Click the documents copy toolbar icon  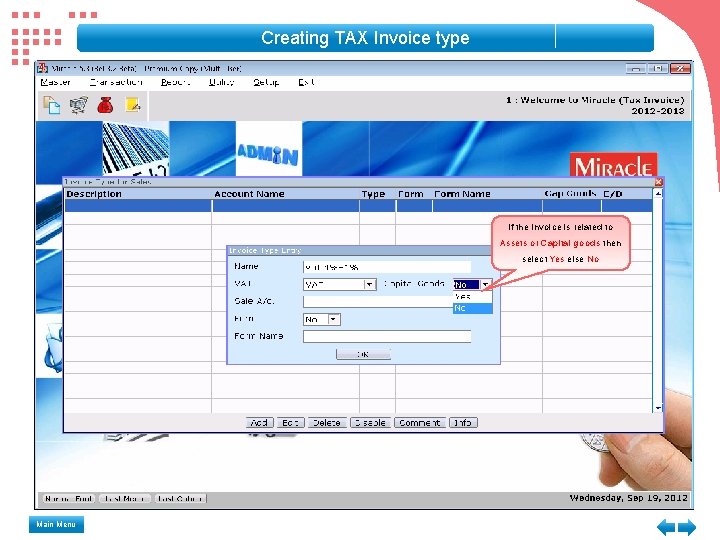(52, 105)
